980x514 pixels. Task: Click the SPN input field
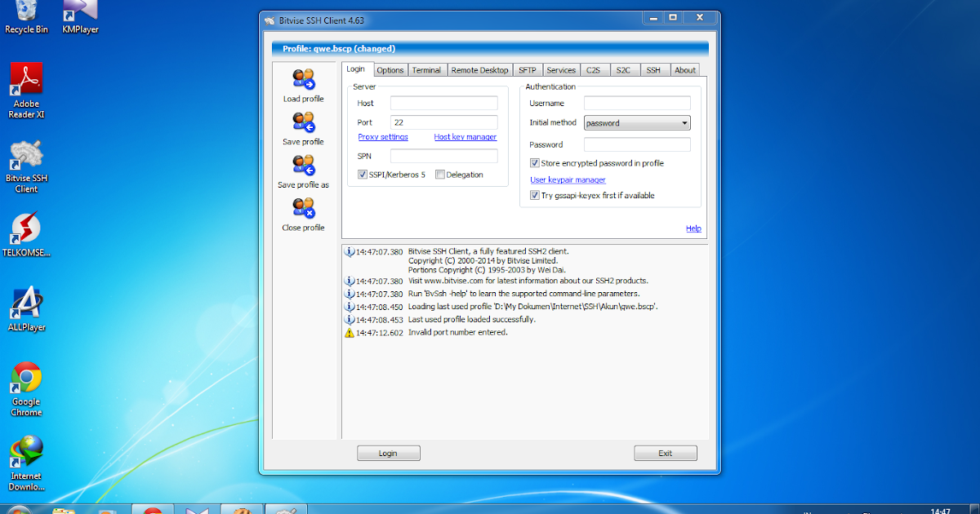click(x=444, y=155)
